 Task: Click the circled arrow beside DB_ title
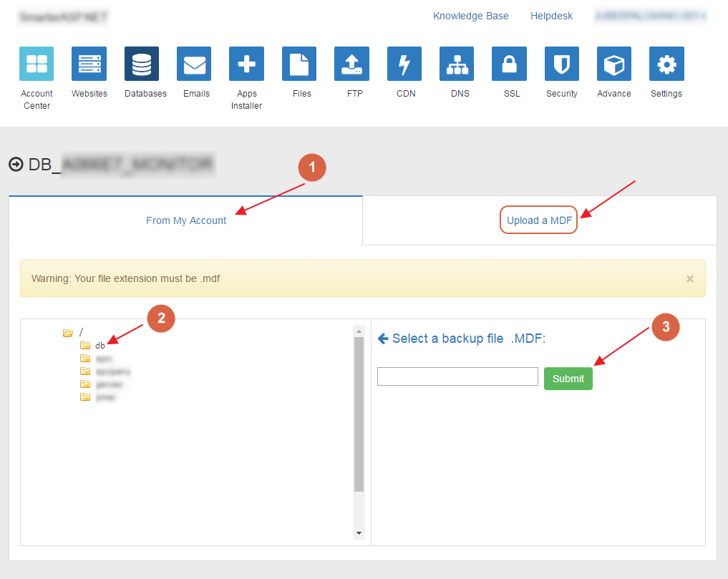tap(16, 165)
